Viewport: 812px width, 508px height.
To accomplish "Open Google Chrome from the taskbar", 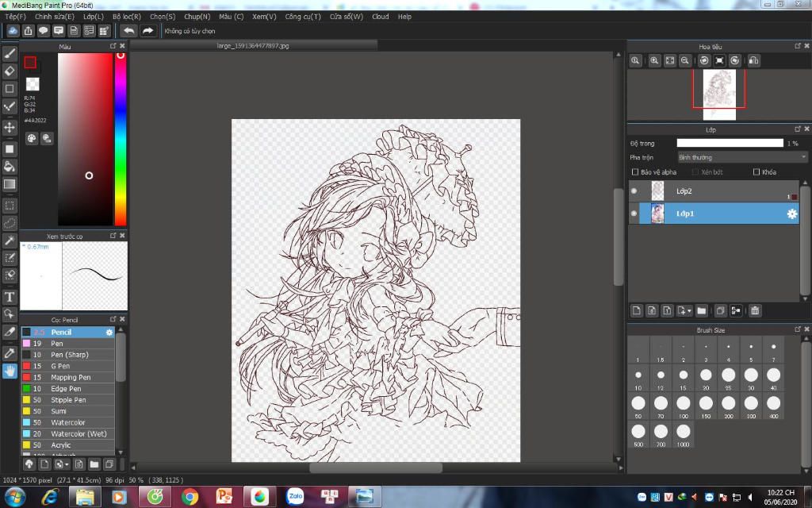I will (190, 497).
